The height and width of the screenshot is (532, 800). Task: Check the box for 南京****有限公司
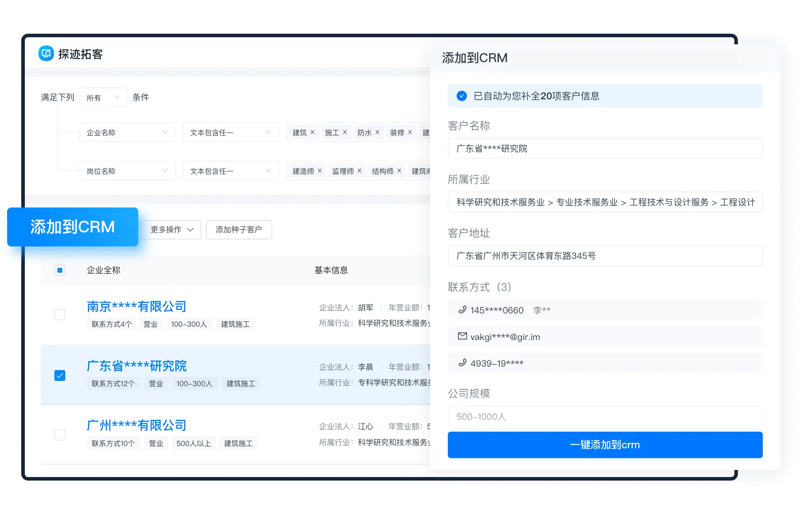coord(60,315)
